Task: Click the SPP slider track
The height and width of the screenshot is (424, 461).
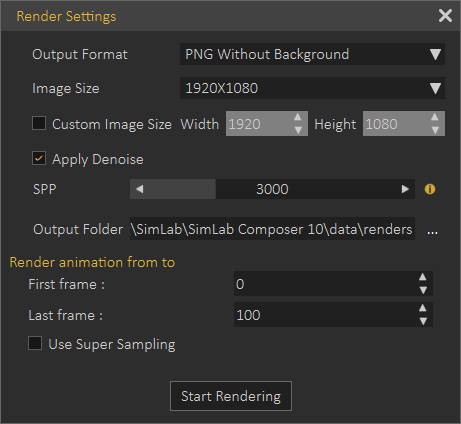Action: [x=272, y=189]
